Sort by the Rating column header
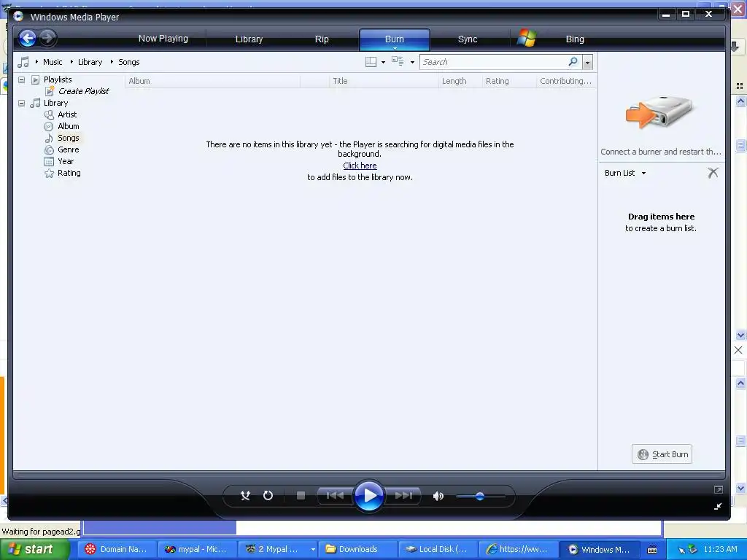Image resolution: width=747 pixels, height=560 pixels. click(509, 81)
